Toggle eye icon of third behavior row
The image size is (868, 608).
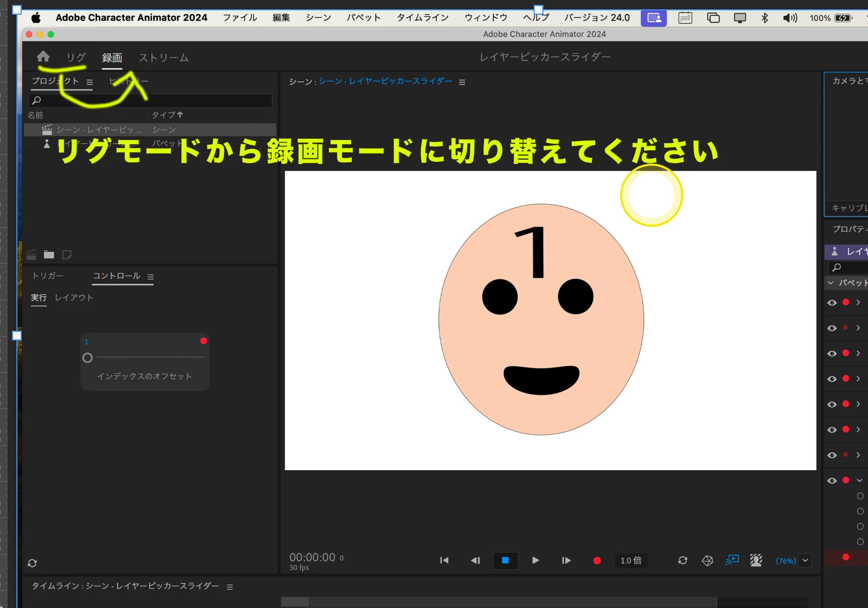tap(832, 354)
